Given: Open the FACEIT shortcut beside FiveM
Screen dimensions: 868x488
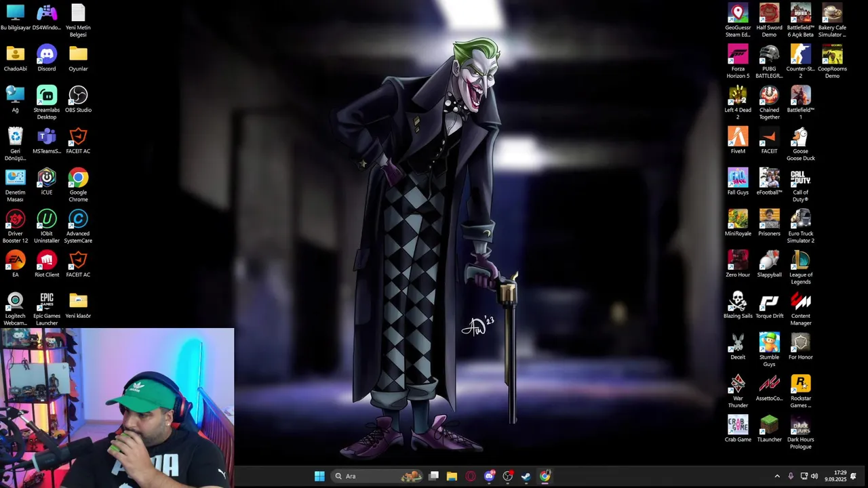Looking at the screenshot, I should pyautogui.click(x=769, y=141).
